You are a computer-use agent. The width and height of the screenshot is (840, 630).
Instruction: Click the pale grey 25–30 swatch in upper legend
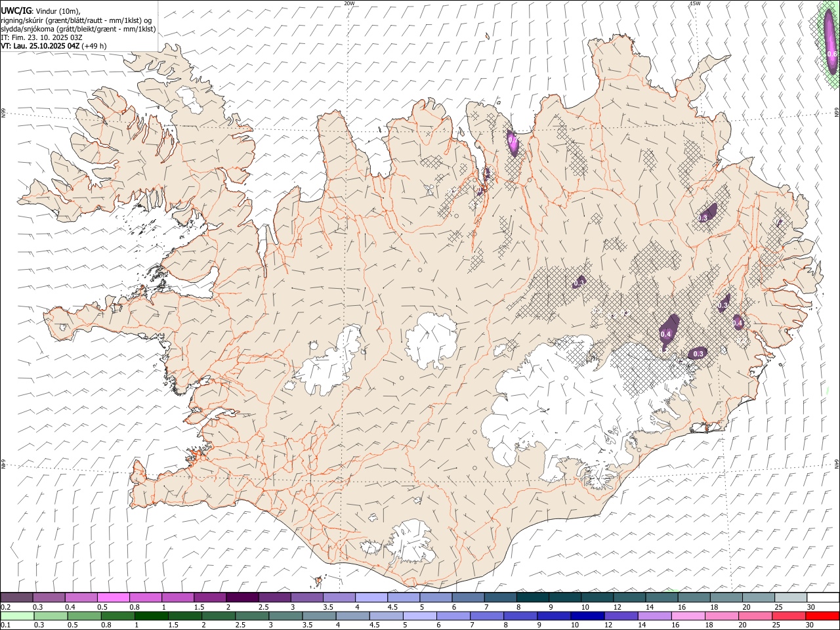(790, 598)
